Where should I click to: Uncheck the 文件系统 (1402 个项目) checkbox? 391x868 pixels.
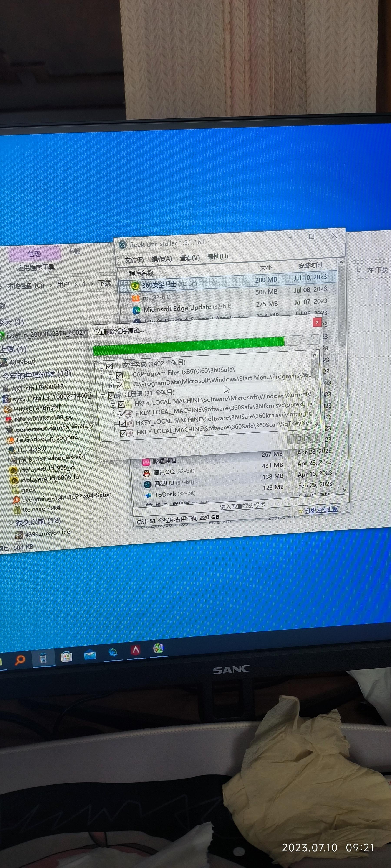click(x=109, y=366)
